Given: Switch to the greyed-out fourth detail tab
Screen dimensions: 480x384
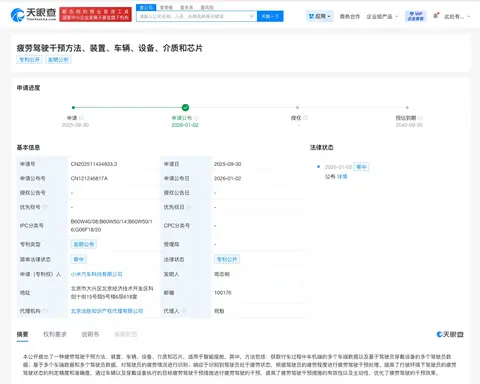Looking at the screenshot, I should 126,334.
